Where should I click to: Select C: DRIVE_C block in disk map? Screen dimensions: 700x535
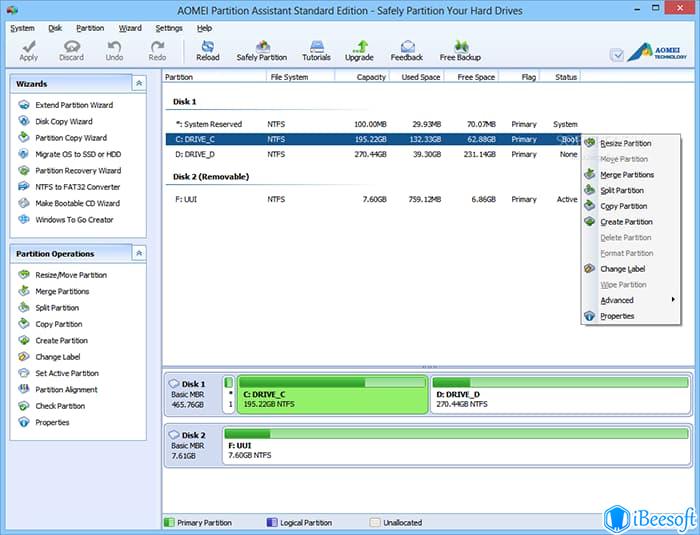pos(332,394)
